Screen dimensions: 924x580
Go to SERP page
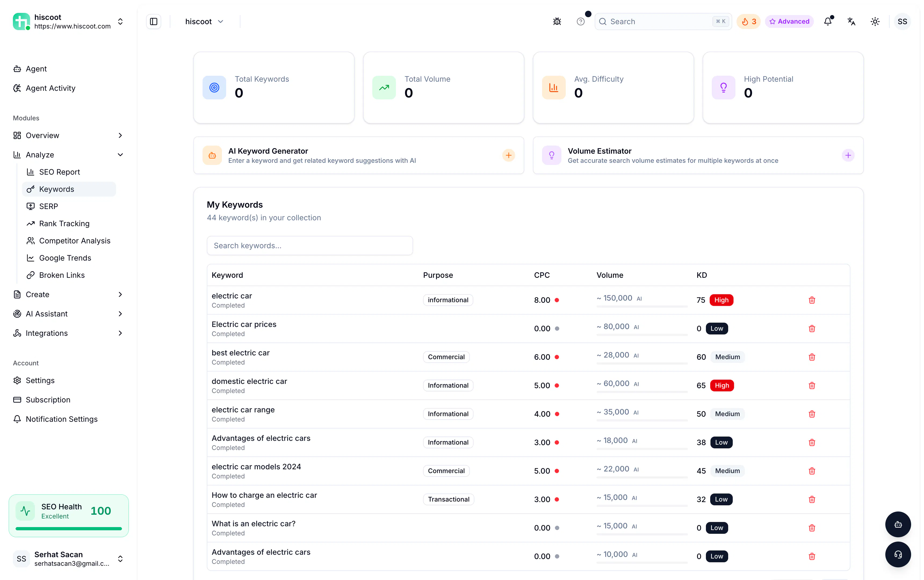pos(69,206)
